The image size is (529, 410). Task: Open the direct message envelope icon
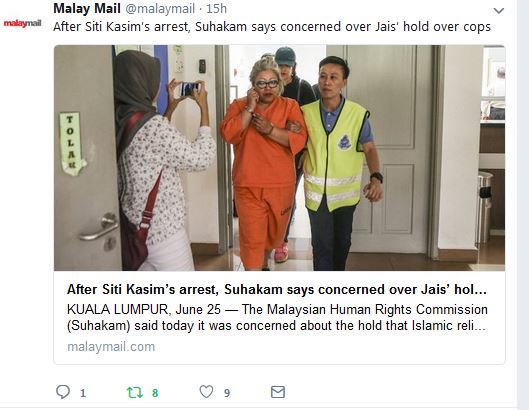[278, 392]
